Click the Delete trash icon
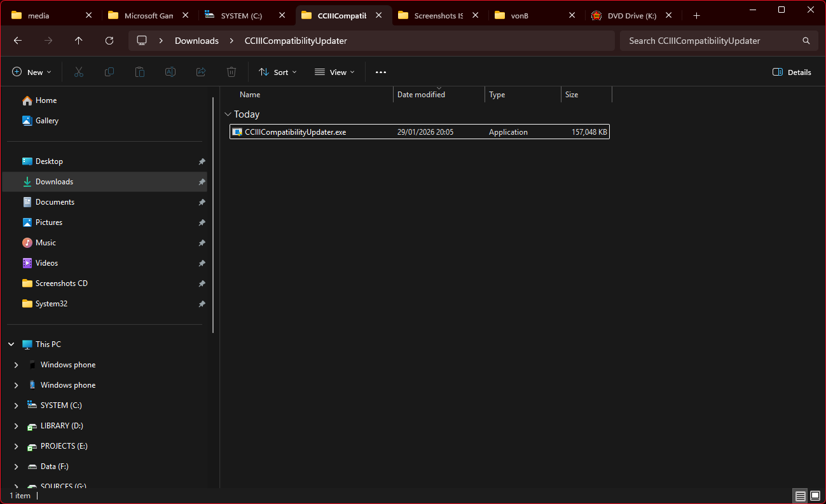Image resolution: width=826 pixels, height=504 pixels. pos(231,72)
